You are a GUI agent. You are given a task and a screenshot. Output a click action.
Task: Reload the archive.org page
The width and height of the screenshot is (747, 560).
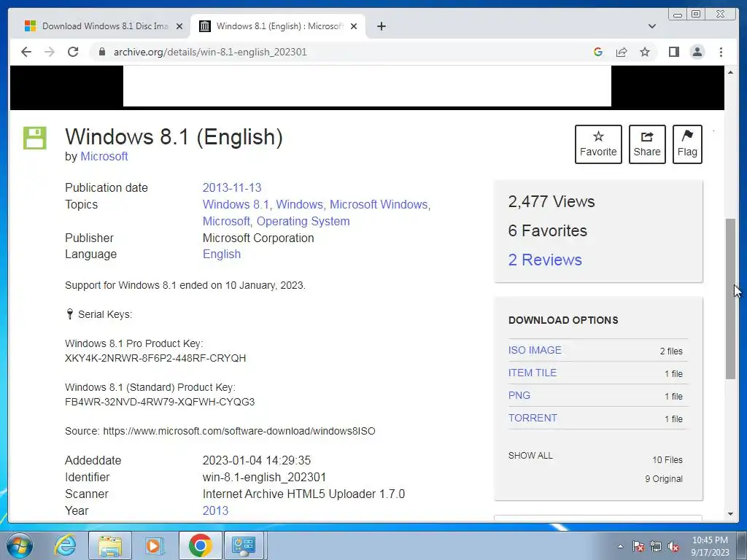73,52
